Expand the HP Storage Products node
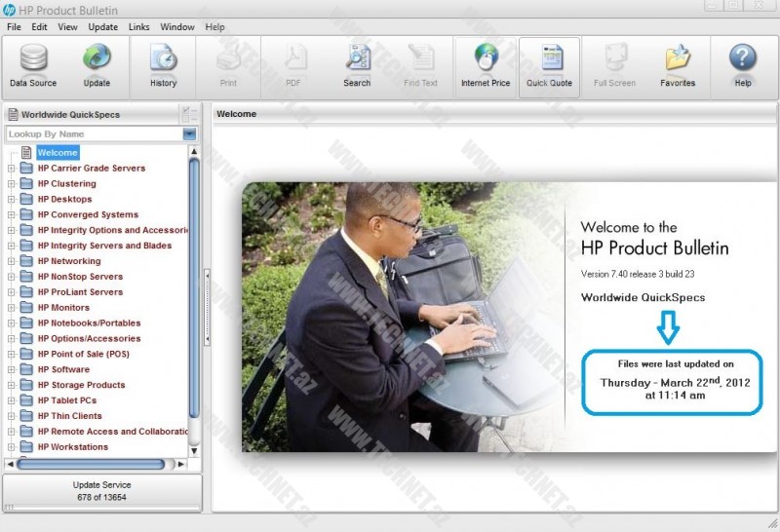 tap(11, 385)
